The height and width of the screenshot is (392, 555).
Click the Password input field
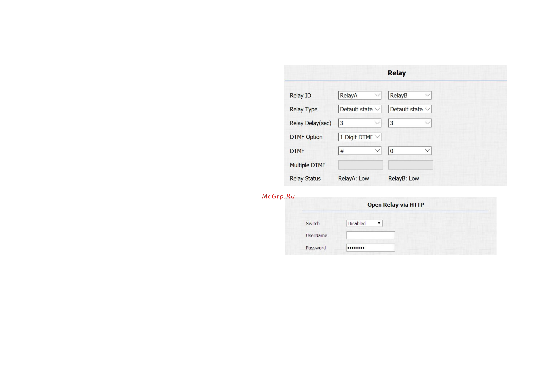[x=370, y=248]
